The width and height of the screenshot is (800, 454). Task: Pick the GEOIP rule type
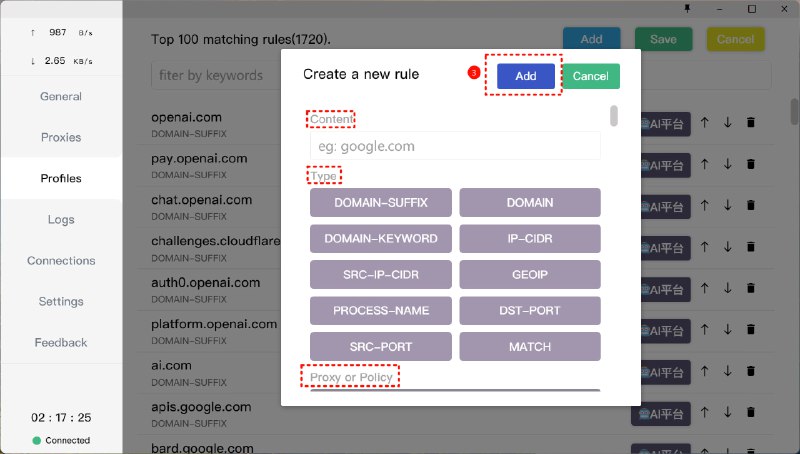[530, 275]
